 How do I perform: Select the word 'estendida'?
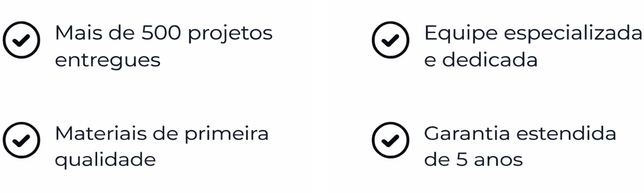pos(566,134)
